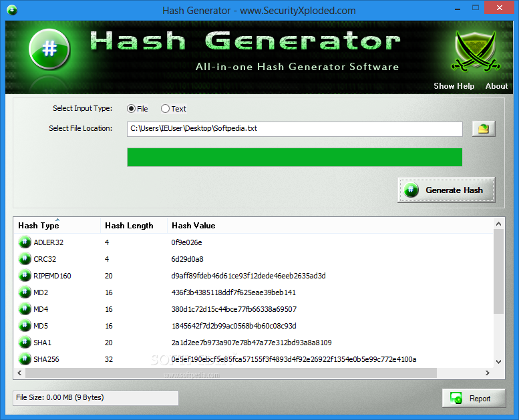Click hash length 4 for ADLER32

[107, 242]
